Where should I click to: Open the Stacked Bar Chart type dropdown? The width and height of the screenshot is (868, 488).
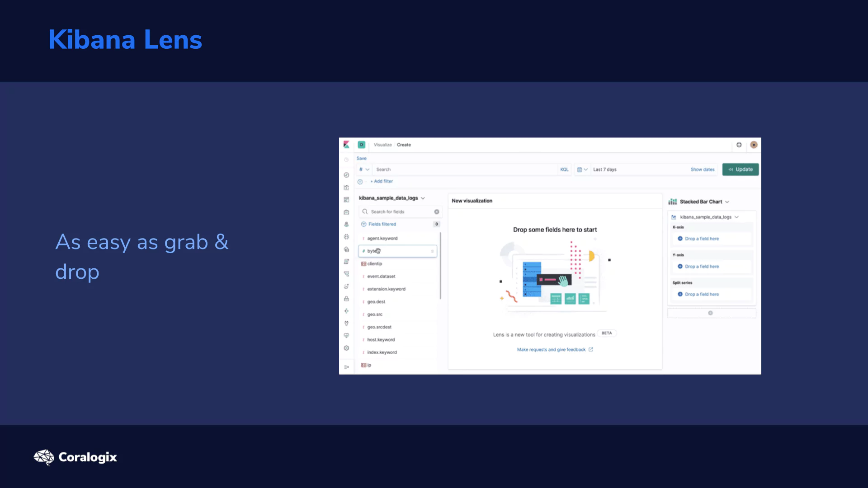point(705,202)
